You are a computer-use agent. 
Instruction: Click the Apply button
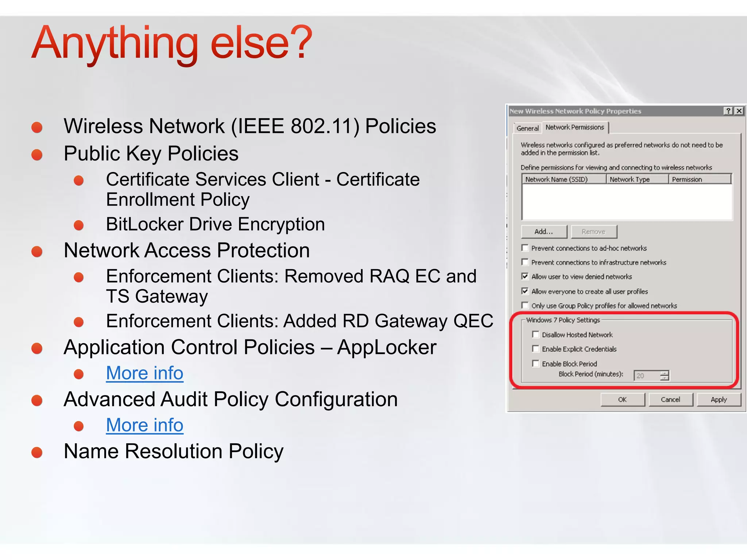tap(719, 400)
